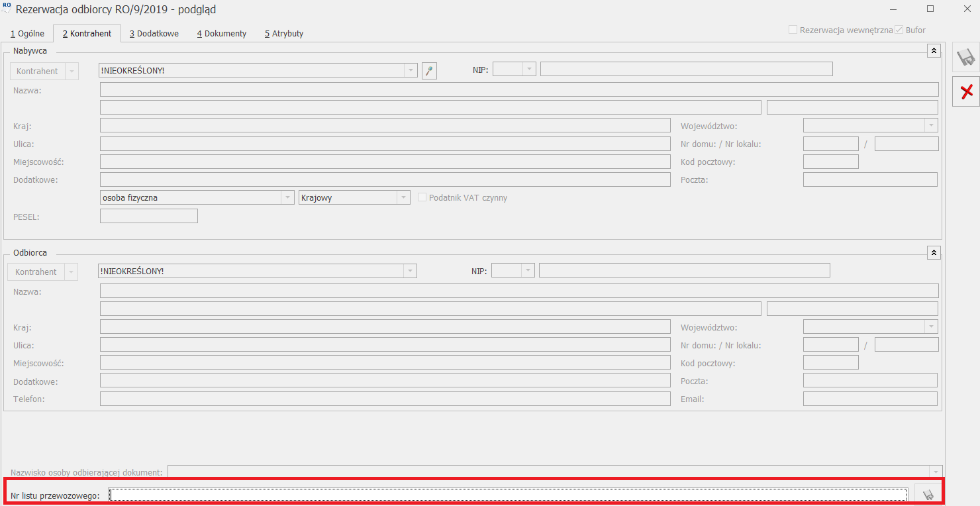The height and width of the screenshot is (506, 980).
Task: Click the Nr listu przewozowego input field
Action: 508,495
